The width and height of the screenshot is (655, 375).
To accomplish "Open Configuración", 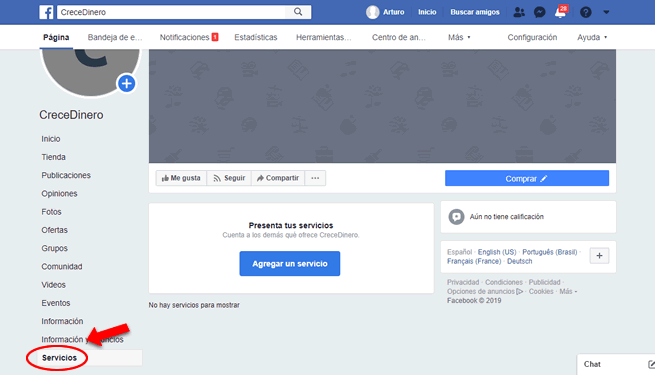I will pyautogui.click(x=532, y=37).
